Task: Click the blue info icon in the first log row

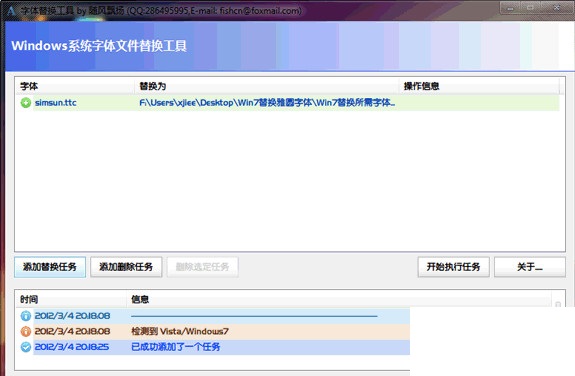Action: point(26,316)
